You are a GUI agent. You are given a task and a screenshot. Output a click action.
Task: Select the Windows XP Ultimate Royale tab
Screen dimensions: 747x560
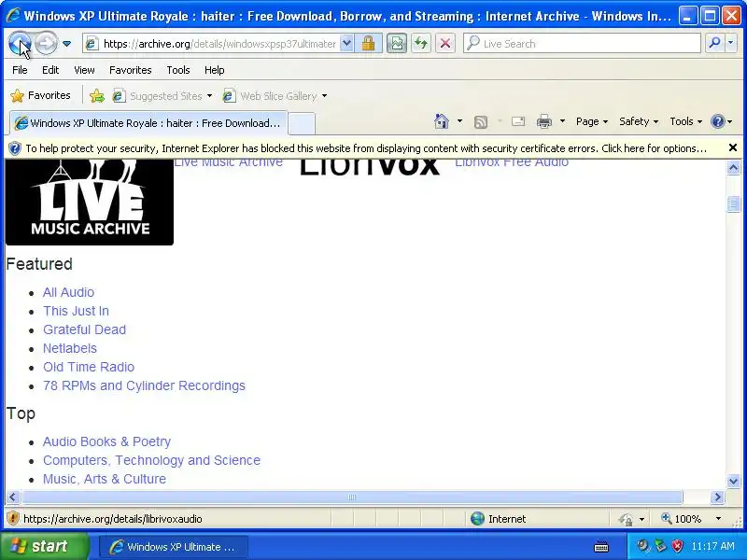tap(148, 123)
